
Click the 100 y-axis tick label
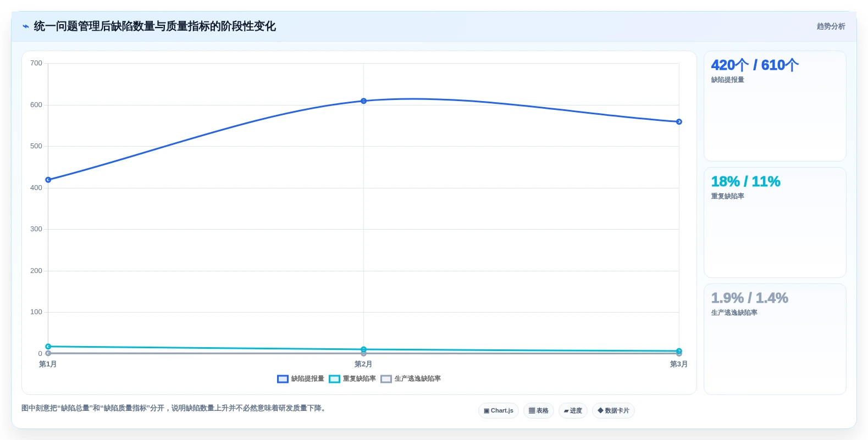point(36,312)
